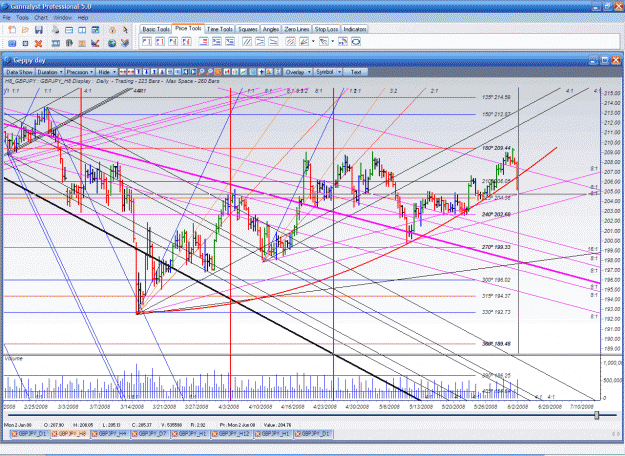Switch to the GBPJPY_H4 chart tab
625x456 pixels.
[111, 434]
